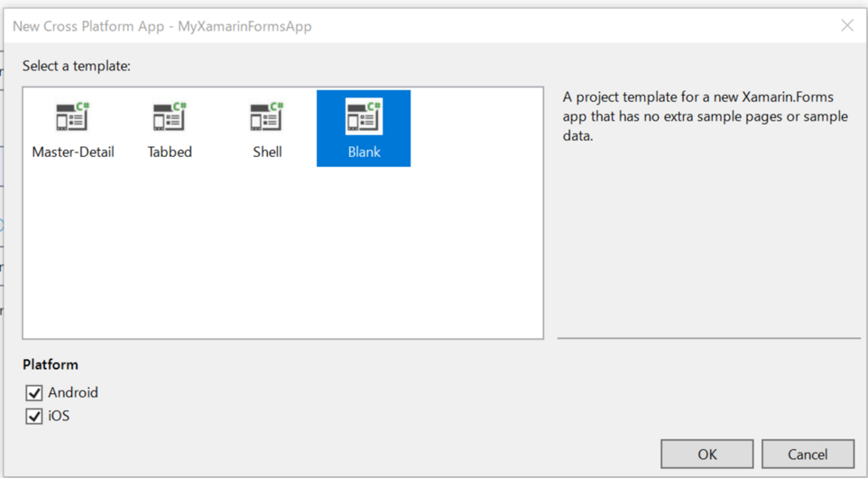The height and width of the screenshot is (478, 868).
Task: Click the Shell template icon
Action: coord(267,117)
